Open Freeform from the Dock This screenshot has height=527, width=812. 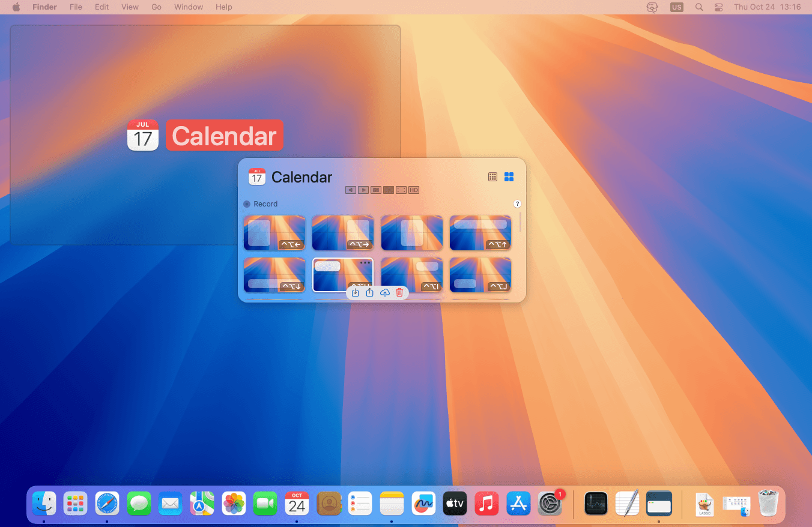click(x=423, y=504)
